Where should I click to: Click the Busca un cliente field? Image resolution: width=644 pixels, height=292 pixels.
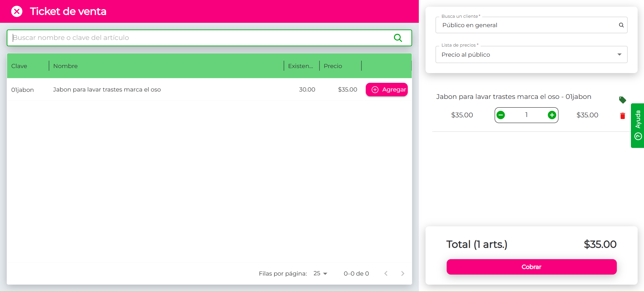coord(531,25)
